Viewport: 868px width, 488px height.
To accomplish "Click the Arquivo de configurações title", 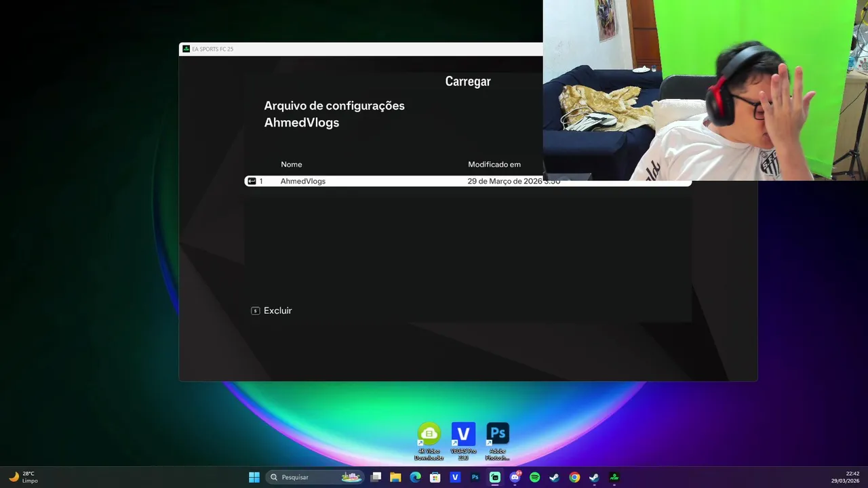I will coord(334,106).
